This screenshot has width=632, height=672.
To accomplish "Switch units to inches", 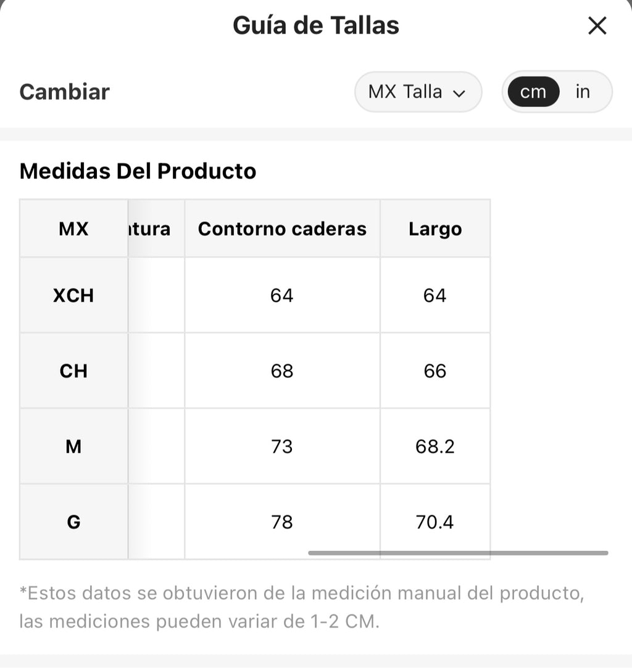I will [583, 91].
